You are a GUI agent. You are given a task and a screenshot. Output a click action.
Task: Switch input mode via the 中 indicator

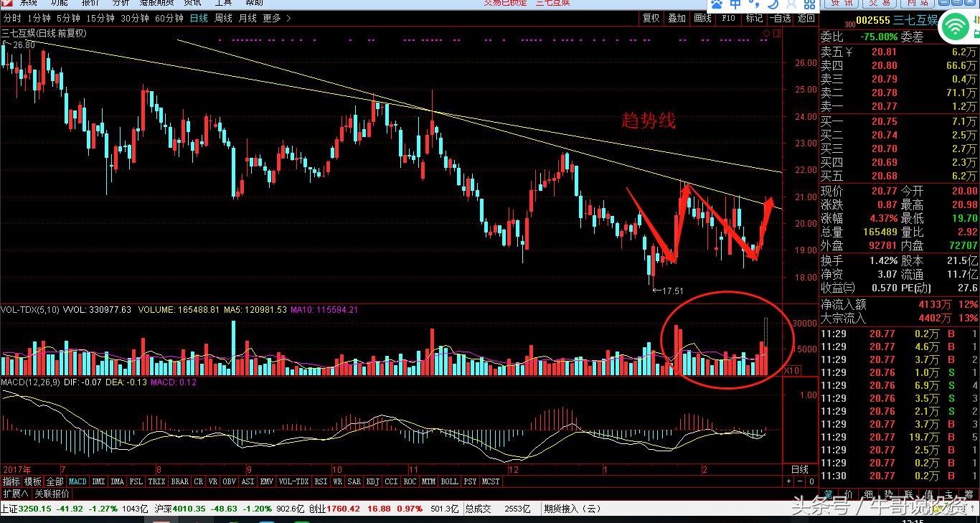click(x=735, y=4)
